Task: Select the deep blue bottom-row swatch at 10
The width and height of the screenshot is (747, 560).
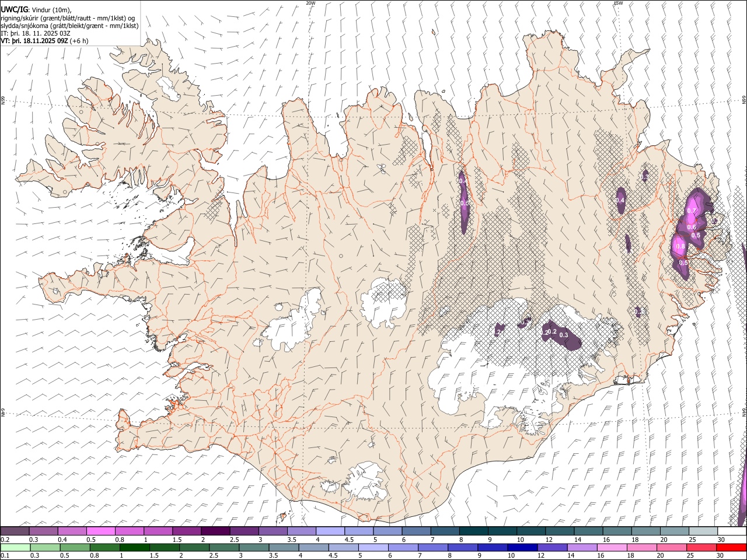Action: (522, 547)
